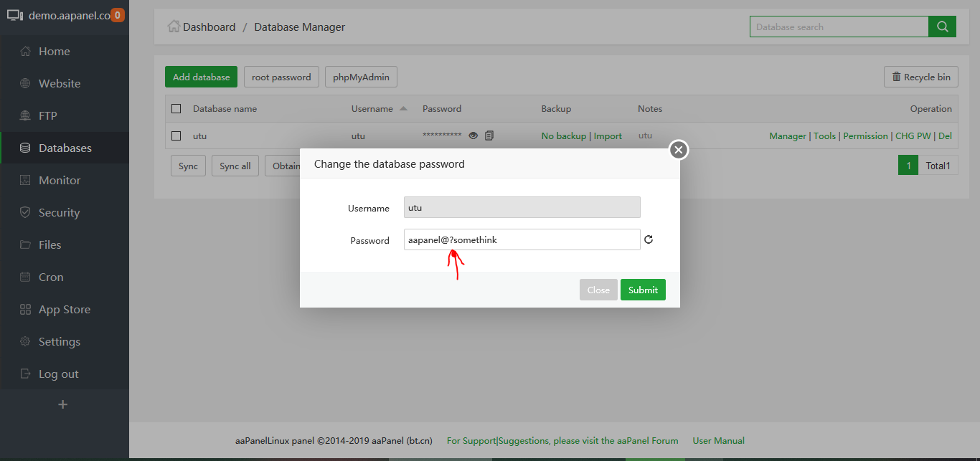Click CHG PW for utu database
980x461 pixels.
[x=913, y=136]
